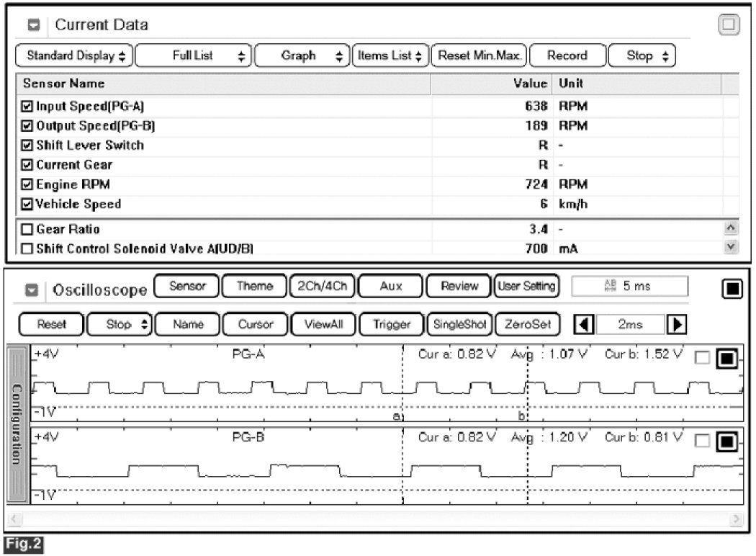Expand the Graph dropdown
Image resolution: width=756 pixels, height=556 pixels.
click(301, 55)
